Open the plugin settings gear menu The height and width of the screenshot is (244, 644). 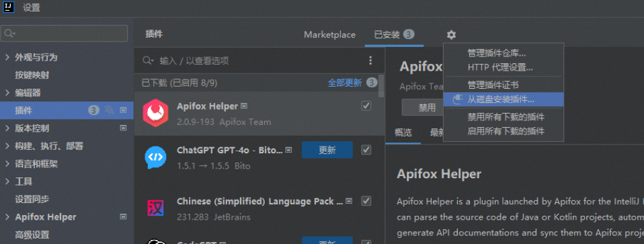(x=451, y=35)
